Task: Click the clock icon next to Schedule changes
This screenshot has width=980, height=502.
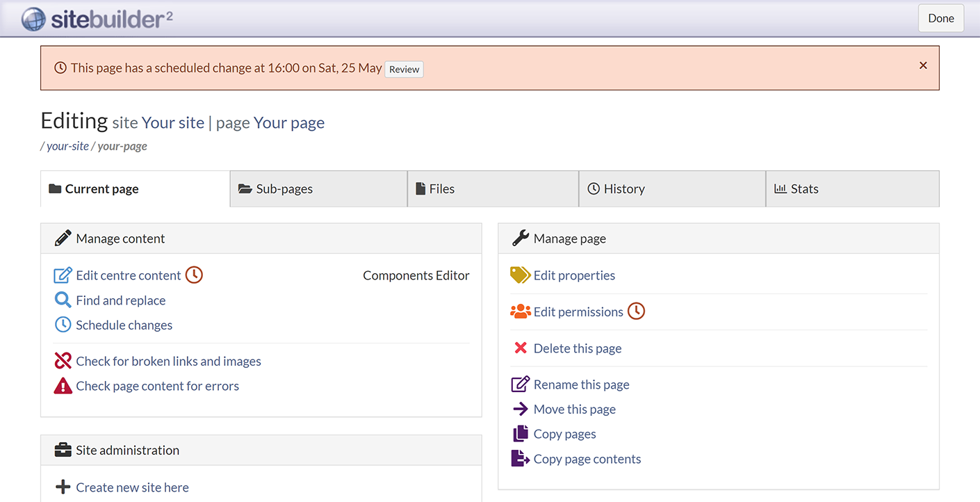Action: pyautogui.click(x=63, y=325)
